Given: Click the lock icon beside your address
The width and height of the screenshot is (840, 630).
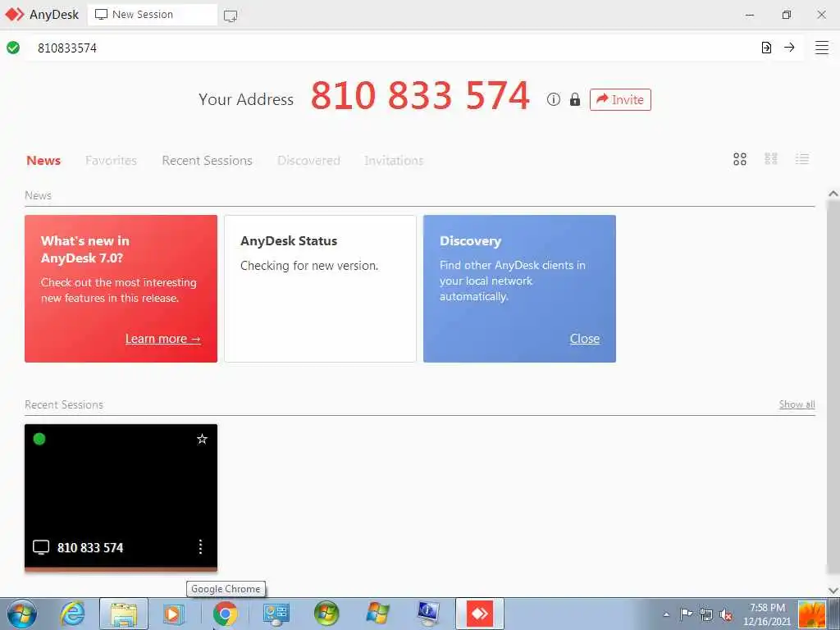Looking at the screenshot, I should coord(575,99).
